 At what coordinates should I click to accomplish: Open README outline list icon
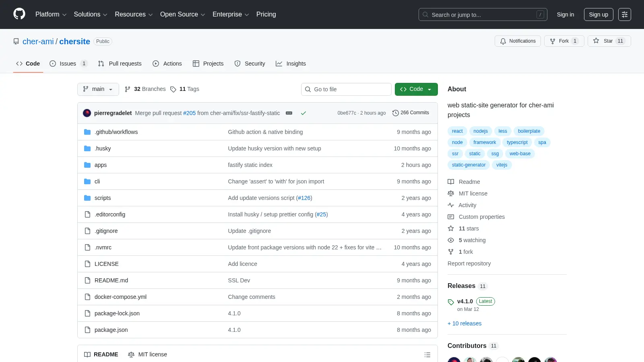click(427, 355)
